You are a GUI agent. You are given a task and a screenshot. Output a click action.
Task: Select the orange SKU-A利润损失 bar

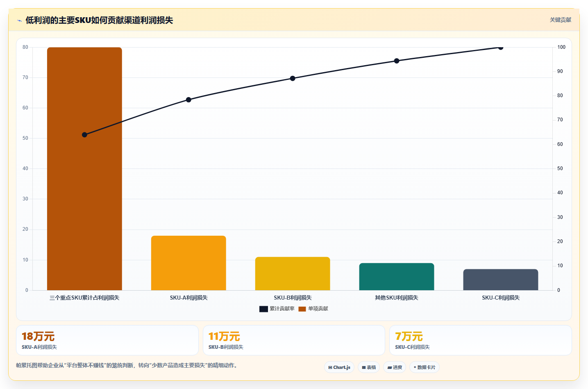pos(188,263)
